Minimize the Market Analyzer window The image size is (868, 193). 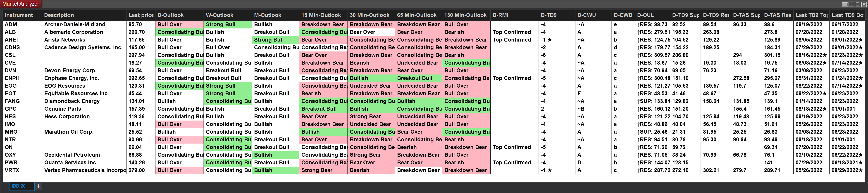tap(851, 4)
